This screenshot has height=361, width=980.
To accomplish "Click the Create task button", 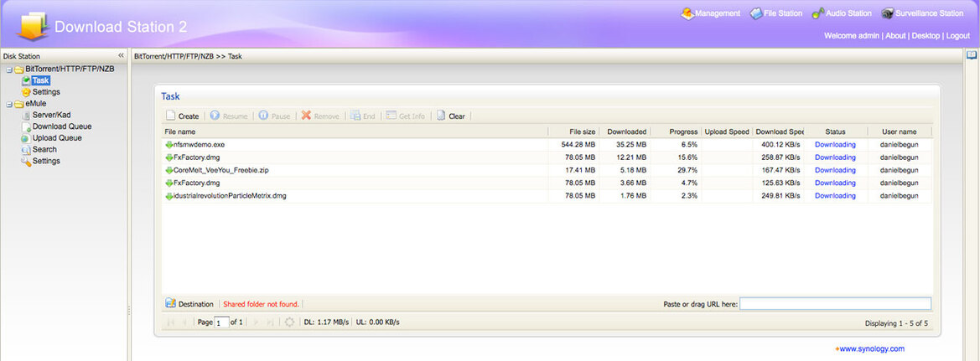I will tap(183, 116).
